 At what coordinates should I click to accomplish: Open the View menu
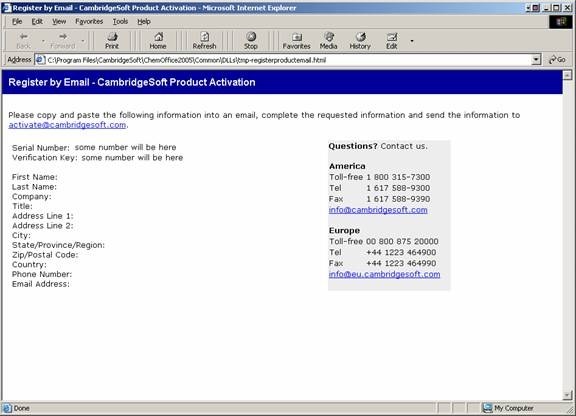tap(59, 22)
